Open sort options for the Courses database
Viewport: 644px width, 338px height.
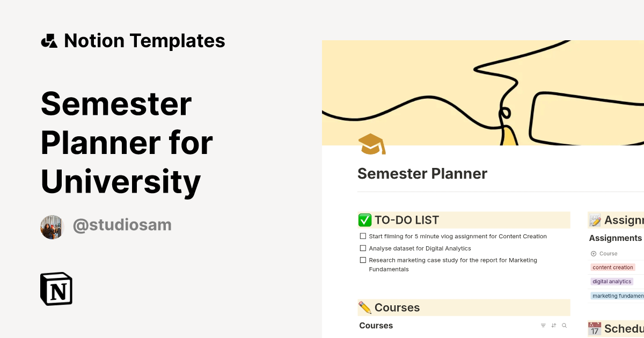click(x=554, y=325)
